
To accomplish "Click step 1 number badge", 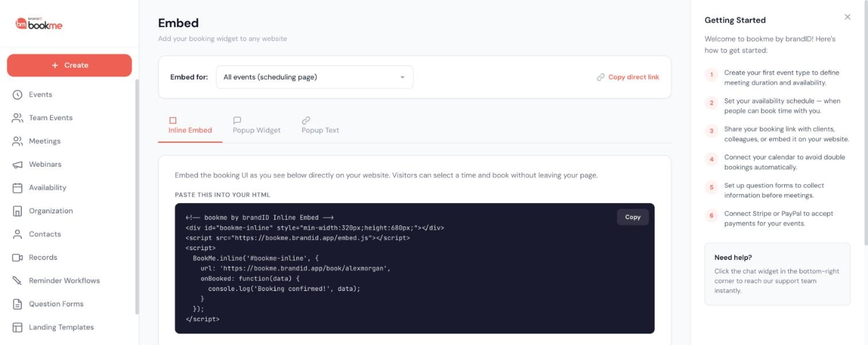I will coord(711,75).
